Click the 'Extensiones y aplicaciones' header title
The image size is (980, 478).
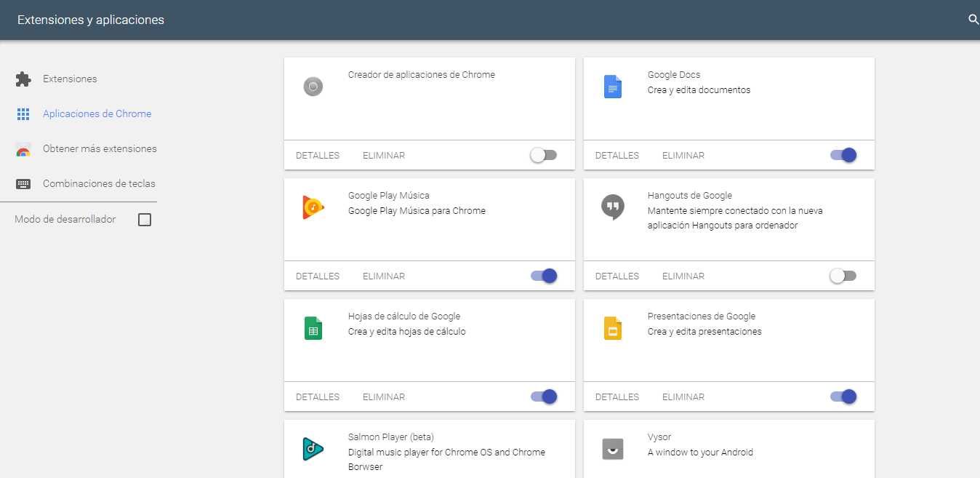point(91,20)
